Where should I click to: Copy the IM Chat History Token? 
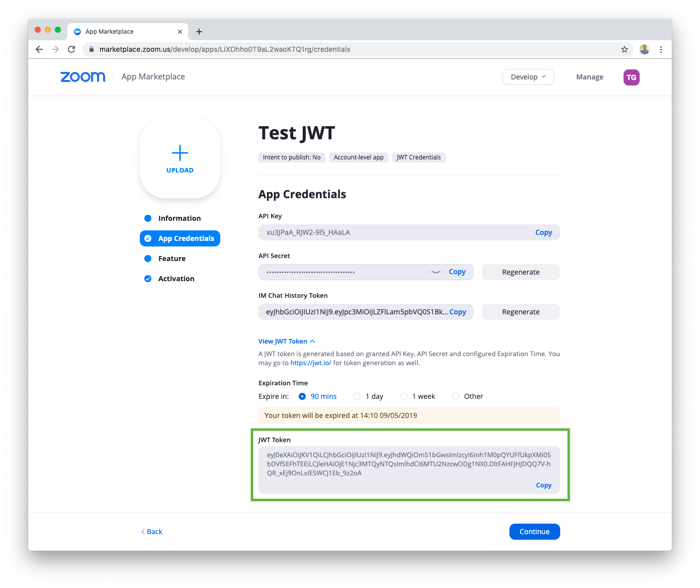[458, 312]
